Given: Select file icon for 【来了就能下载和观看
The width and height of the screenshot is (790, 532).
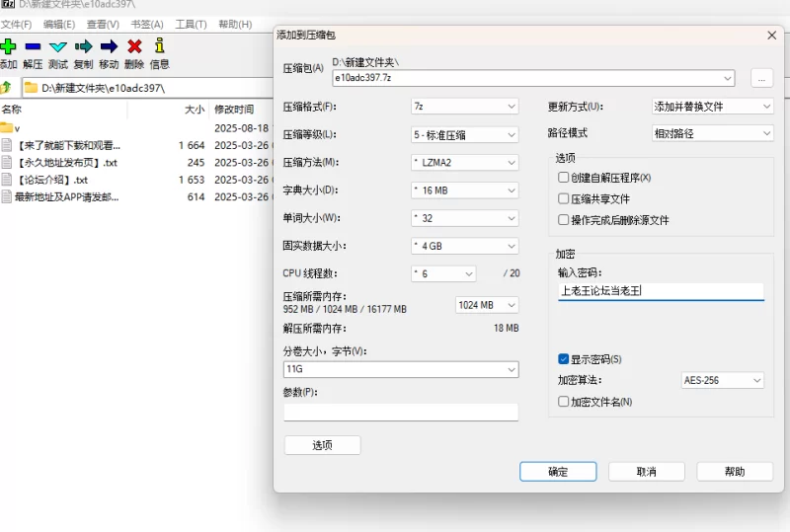Looking at the screenshot, I should click(x=7, y=145).
